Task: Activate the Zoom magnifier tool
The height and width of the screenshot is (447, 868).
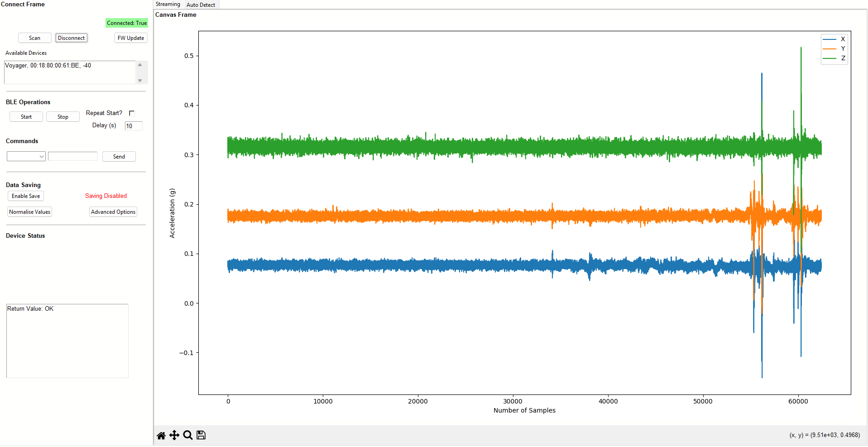Action: (x=188, y=436)
